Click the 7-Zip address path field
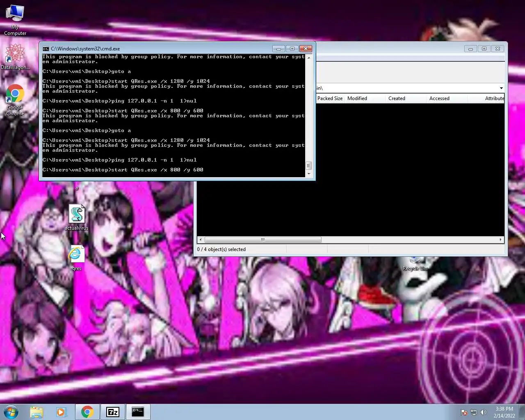 tap(406, 88)
